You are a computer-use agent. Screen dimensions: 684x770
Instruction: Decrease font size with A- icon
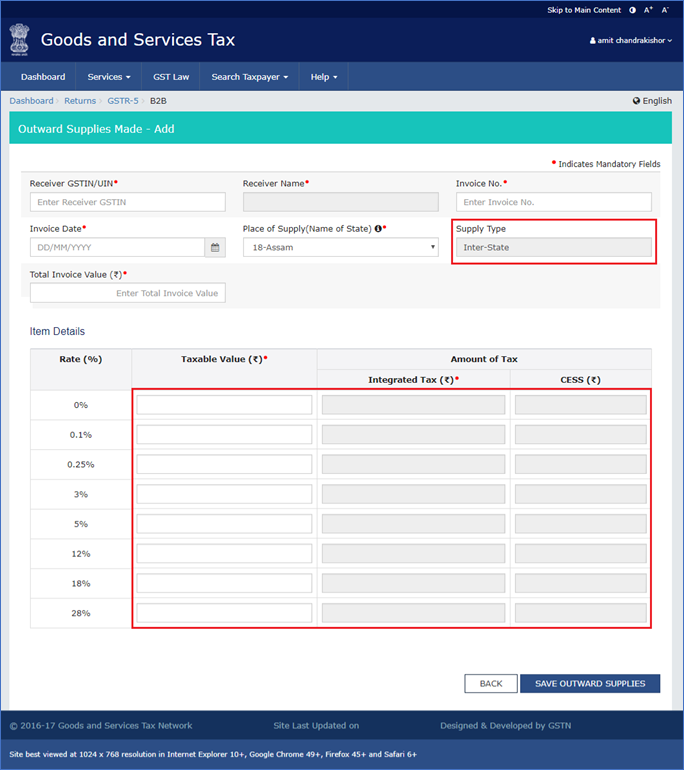[x=665, y=10]
